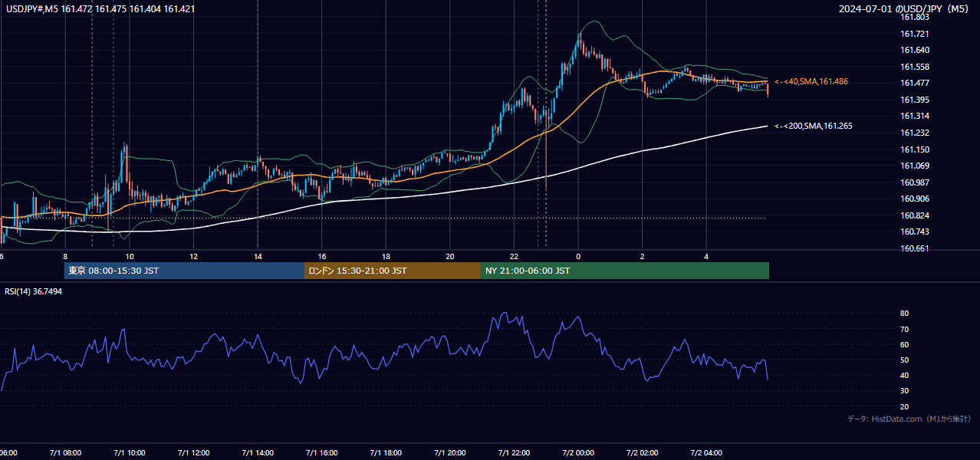The image size is (980, 460).
Task: Click the 200 SMA 161.265 label
Action: [814, 126]
